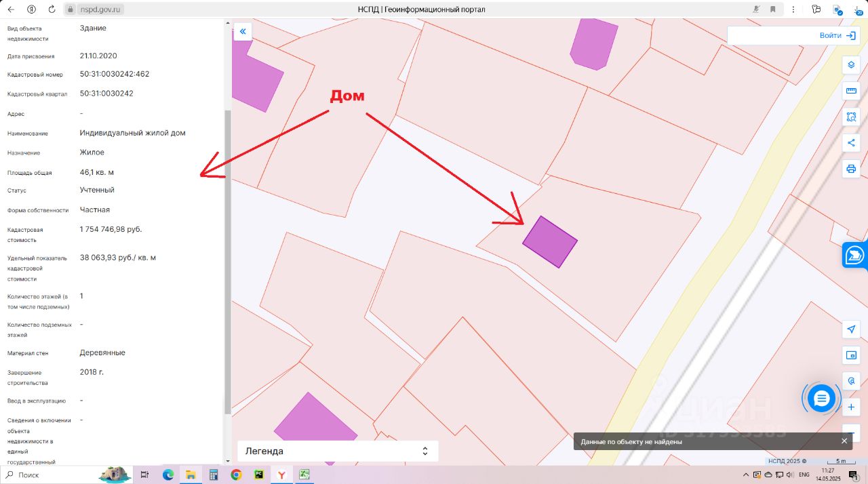
Task: Activate the area search selection tool
Action: point(851,117)
